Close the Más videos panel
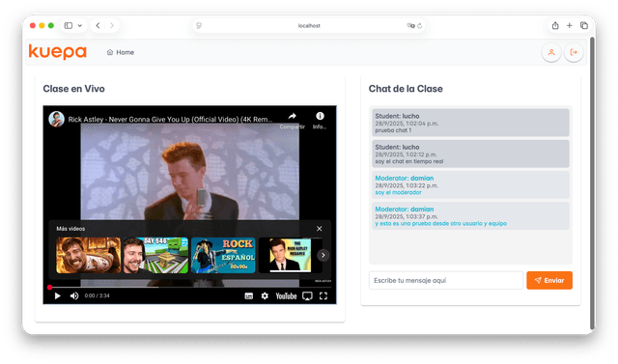The image size is (618, 364). (x=320, y=229)
